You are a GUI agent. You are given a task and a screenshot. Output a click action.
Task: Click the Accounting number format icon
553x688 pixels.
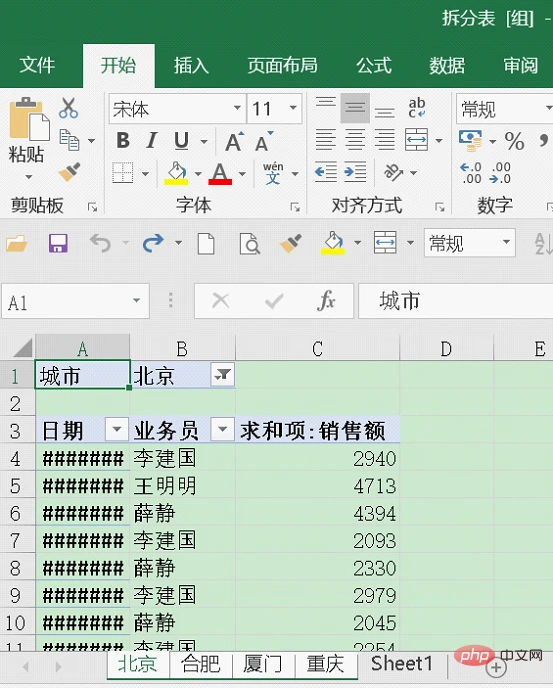click(470, 140)
